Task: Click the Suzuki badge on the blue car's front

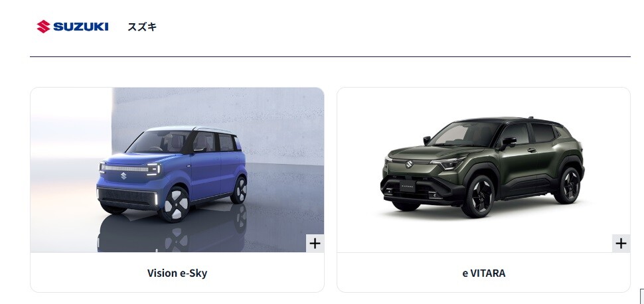Action: point(123,177)
